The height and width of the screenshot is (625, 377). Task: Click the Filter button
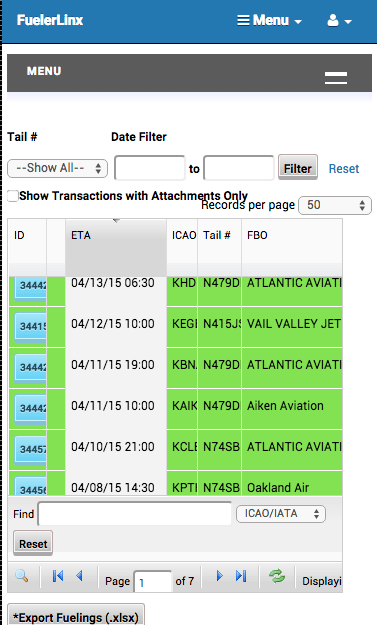298,167
